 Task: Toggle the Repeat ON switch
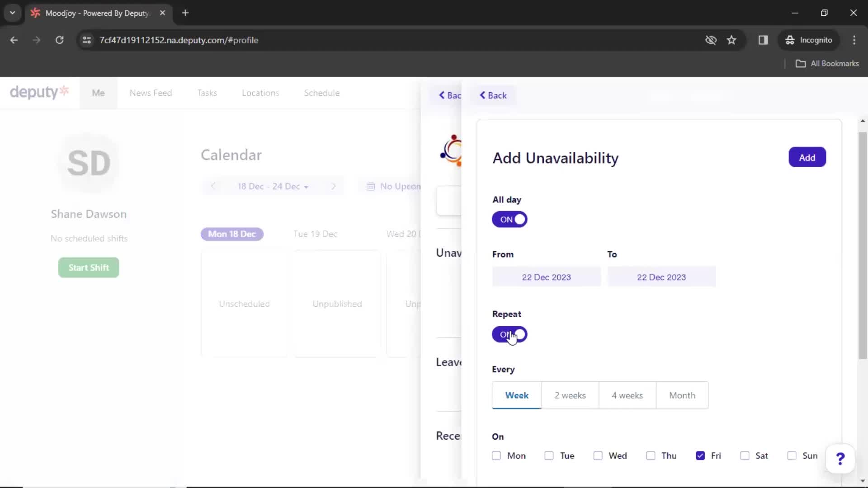(509, 333)
